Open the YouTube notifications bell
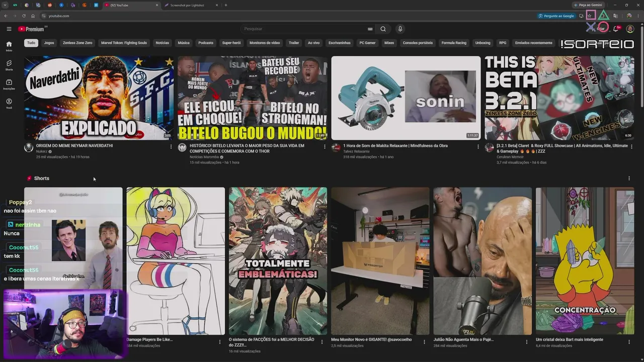The height and width of the screenshot is (362, 644). coord(615,29)
